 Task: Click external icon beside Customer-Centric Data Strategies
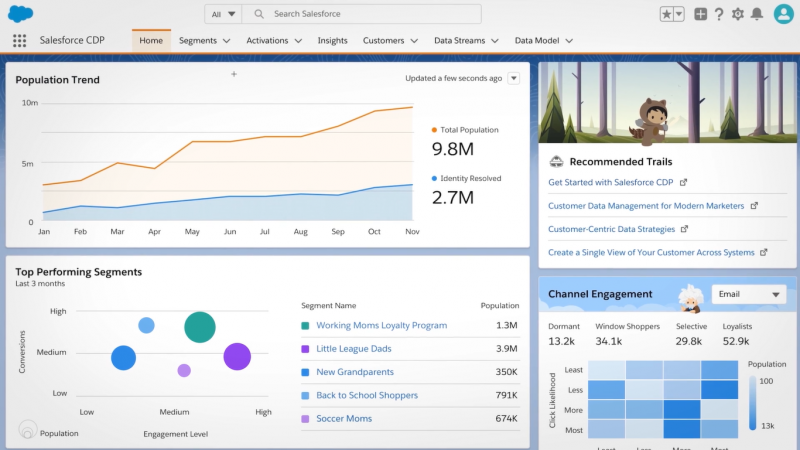point(685,229)
